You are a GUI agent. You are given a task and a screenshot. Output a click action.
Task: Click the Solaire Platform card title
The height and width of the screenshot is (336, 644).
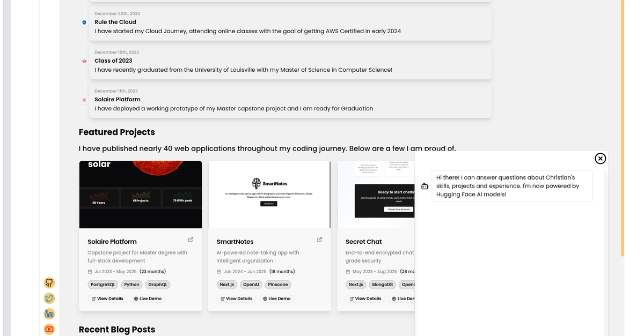pos(112,242)
